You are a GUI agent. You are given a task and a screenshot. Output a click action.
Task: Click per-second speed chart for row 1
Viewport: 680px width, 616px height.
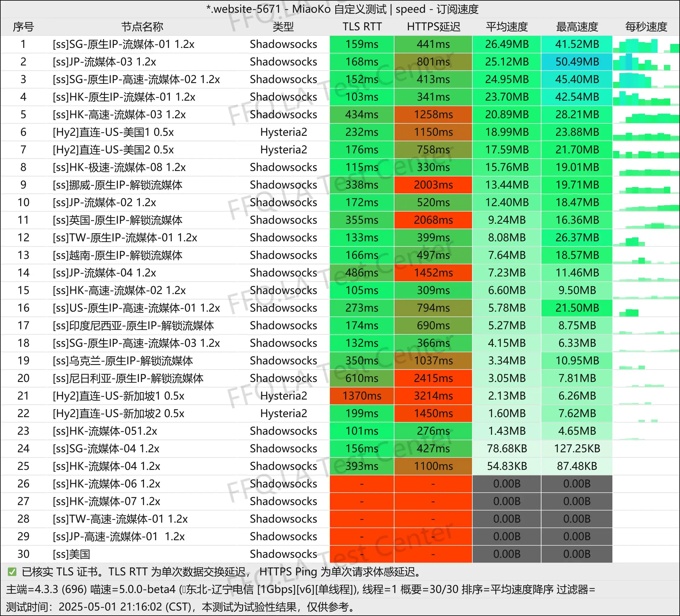click(x=646, y=45)
